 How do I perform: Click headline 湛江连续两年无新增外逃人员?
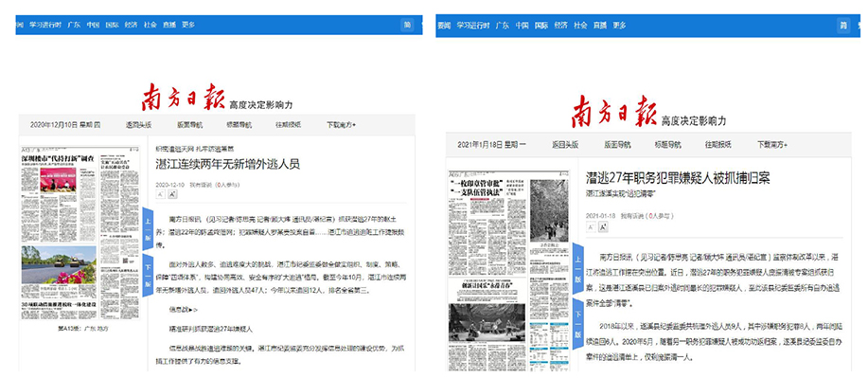pyautogui.click(x=227, y=164)
